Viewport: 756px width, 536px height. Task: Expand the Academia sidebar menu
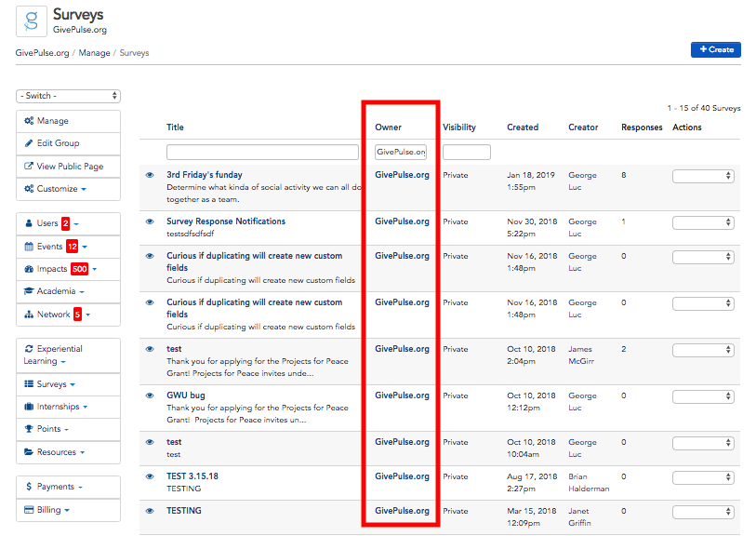[68, 291]
